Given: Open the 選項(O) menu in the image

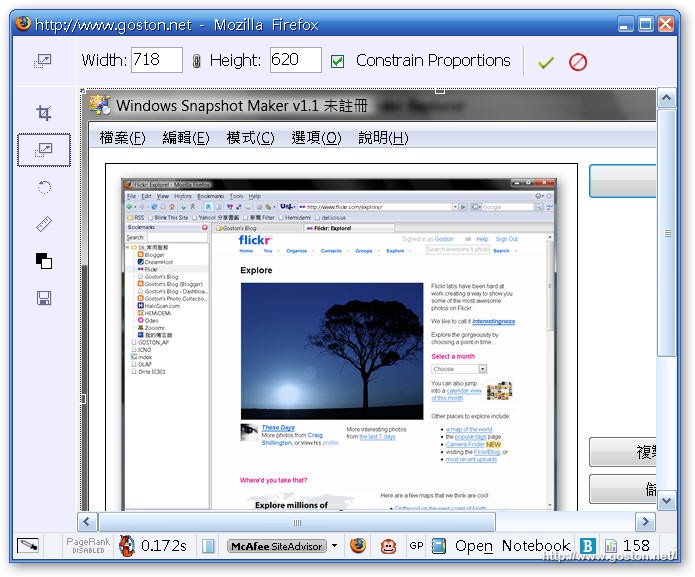Looking at the screenshot, I should pyautogui.click(x=316, y=138).
